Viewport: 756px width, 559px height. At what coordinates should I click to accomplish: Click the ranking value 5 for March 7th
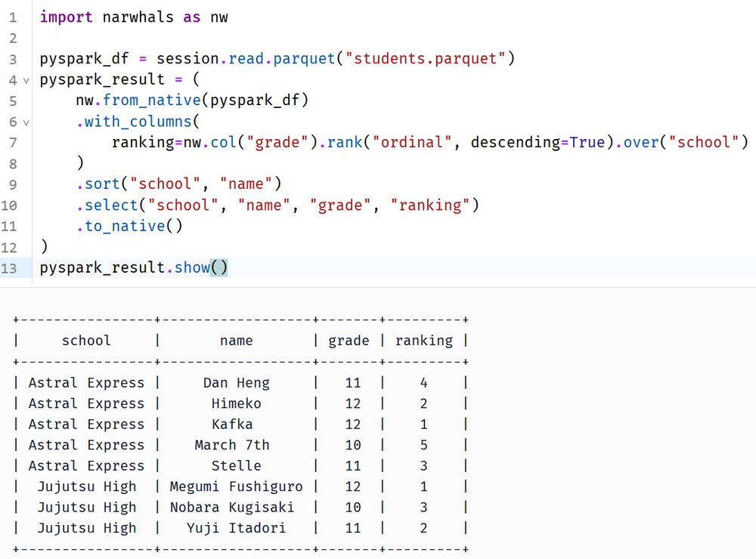click(x=424, y=445)
